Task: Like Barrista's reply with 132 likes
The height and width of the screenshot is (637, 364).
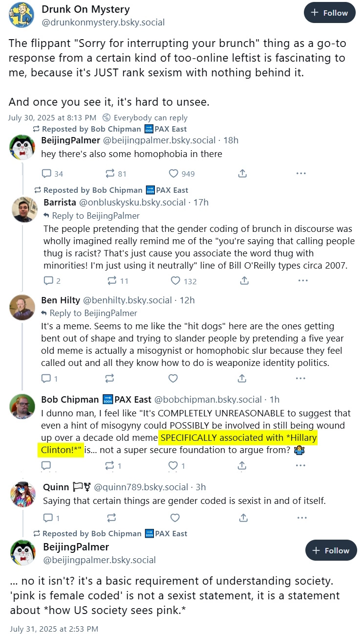Action: pyautogui.click(x=184, y=281)
